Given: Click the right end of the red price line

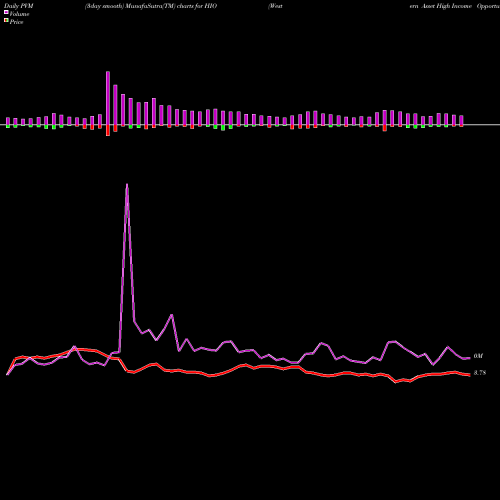Looking at the screenshot, I should point(469,375).
